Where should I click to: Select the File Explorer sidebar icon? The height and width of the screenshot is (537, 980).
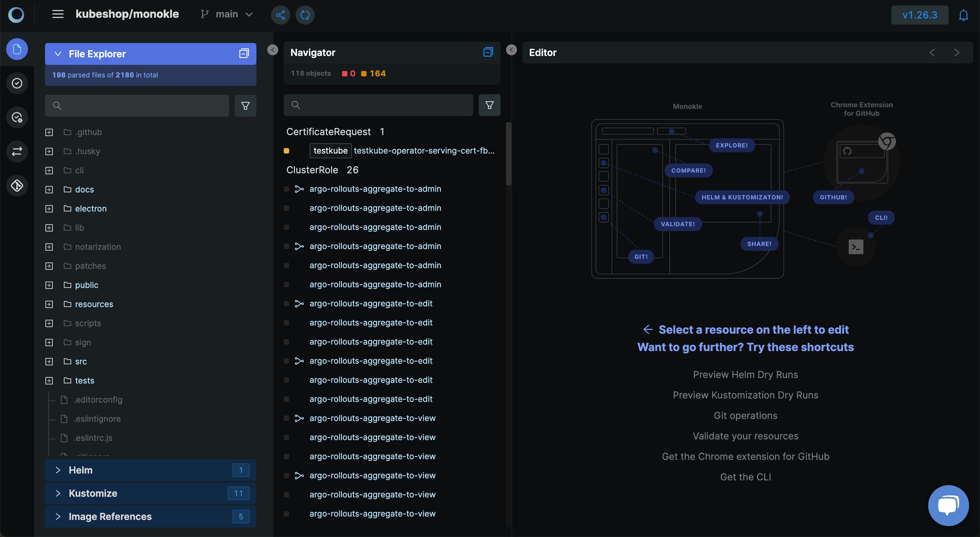coord(17,49)
